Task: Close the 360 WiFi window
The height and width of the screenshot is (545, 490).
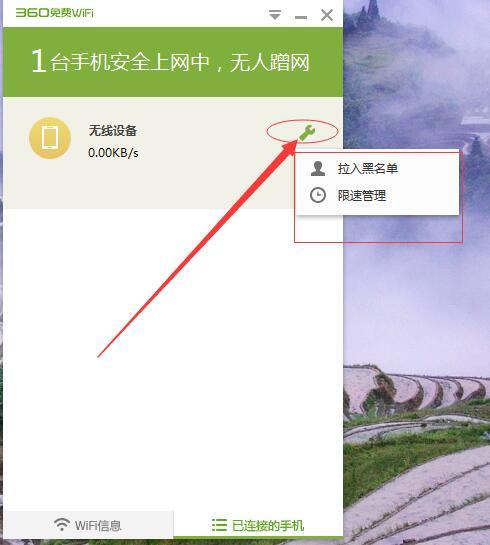Action: [x=327, y=15]
